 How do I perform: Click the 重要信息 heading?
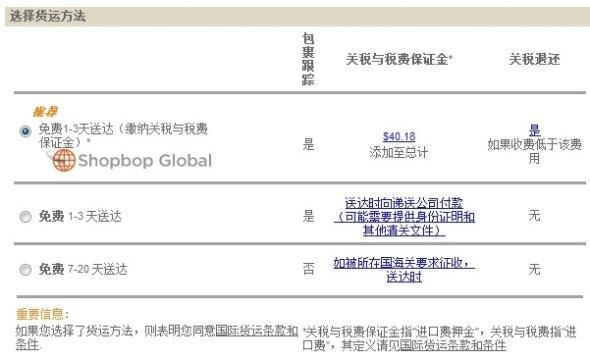click(43, 314)
